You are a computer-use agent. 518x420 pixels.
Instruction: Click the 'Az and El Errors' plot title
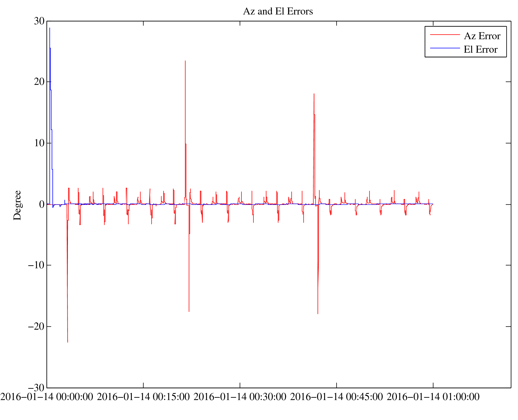click(278, 11)
